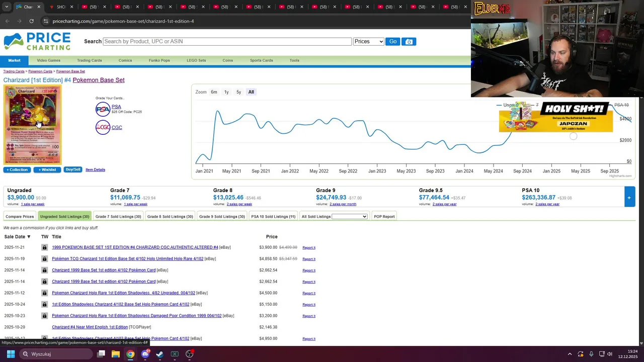Click the CGC grading logo
The width and height of the screenshot is (644, 362).
click(103, 127)
